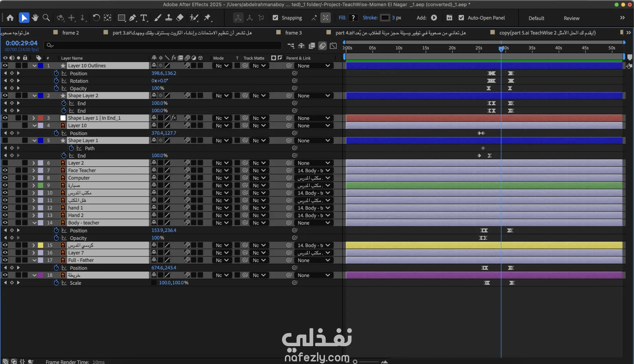
Task: Open the Stroke color swatch
Action: (385, 18)
